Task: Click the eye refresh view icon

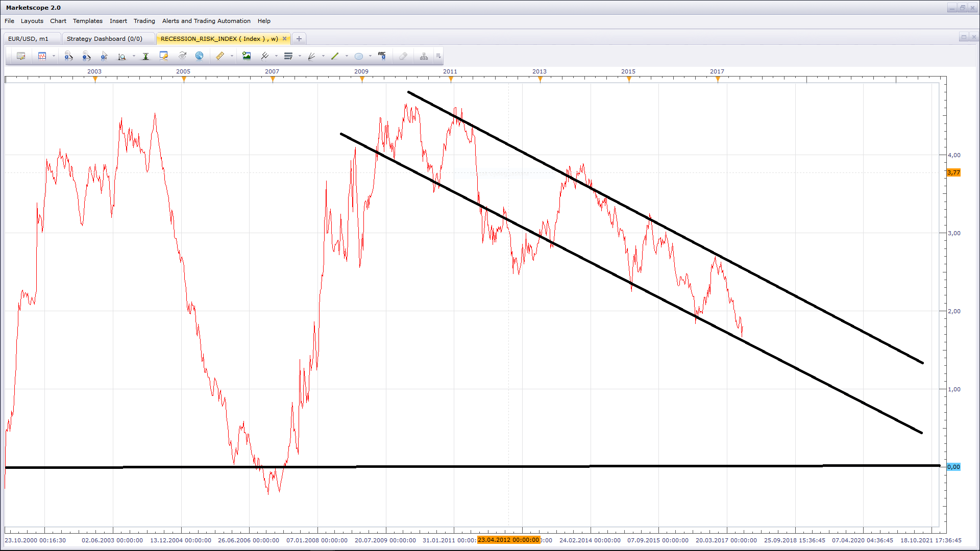Action: pos(182,56)
